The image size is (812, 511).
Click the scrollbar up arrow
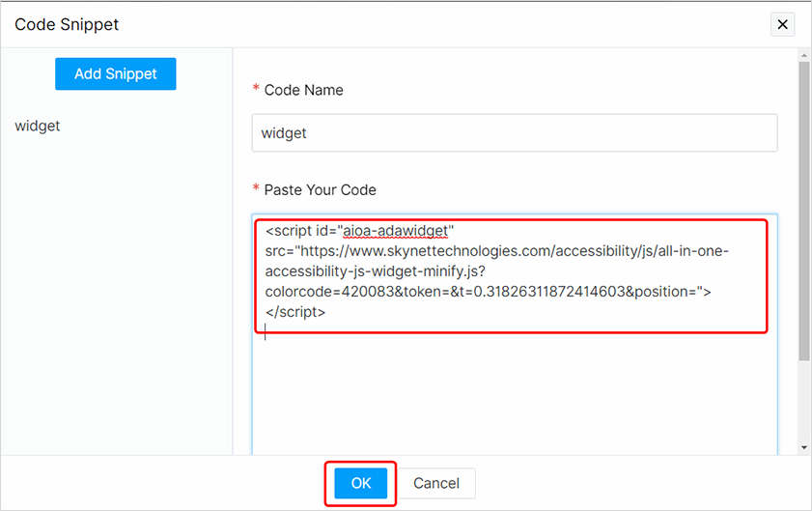pos(803,55)
